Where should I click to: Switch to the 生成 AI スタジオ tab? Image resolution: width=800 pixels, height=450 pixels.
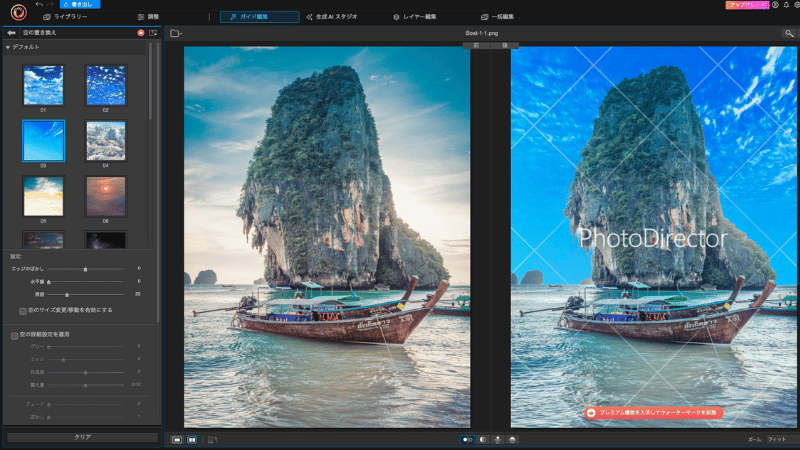pyautogui.click(x=332, y=17)
